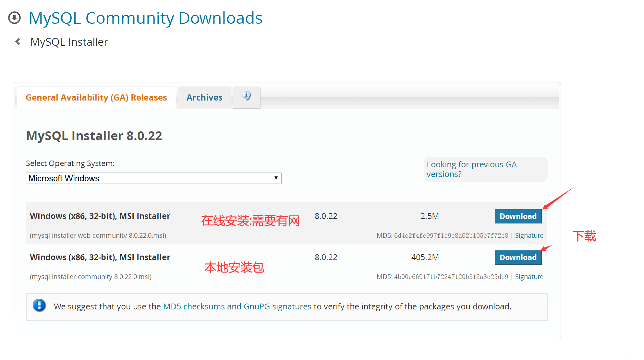This screenshot has height=360, width=644.
Task: Click the installer title above the web-community filename
Action: click(x=100, y=216)
